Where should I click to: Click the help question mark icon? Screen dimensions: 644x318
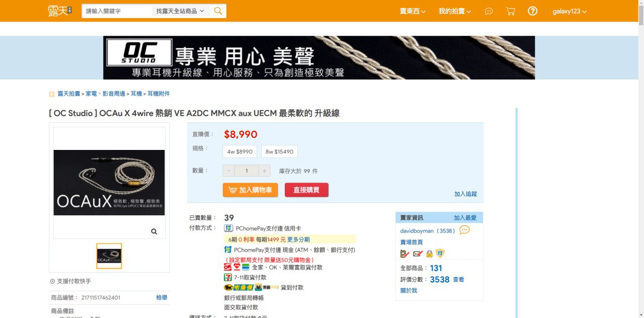[x=532, y=11]
